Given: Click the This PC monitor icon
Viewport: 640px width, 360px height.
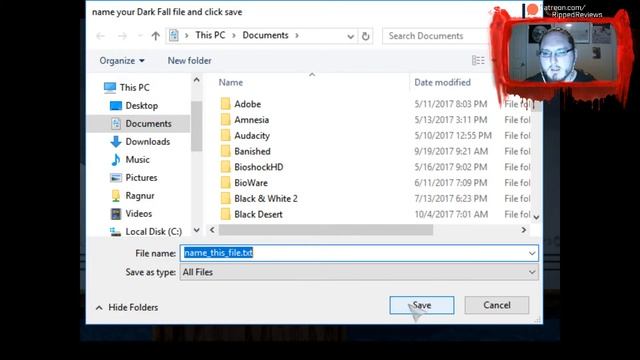Looking at the screenshot, I should click(x=110, y=87).
